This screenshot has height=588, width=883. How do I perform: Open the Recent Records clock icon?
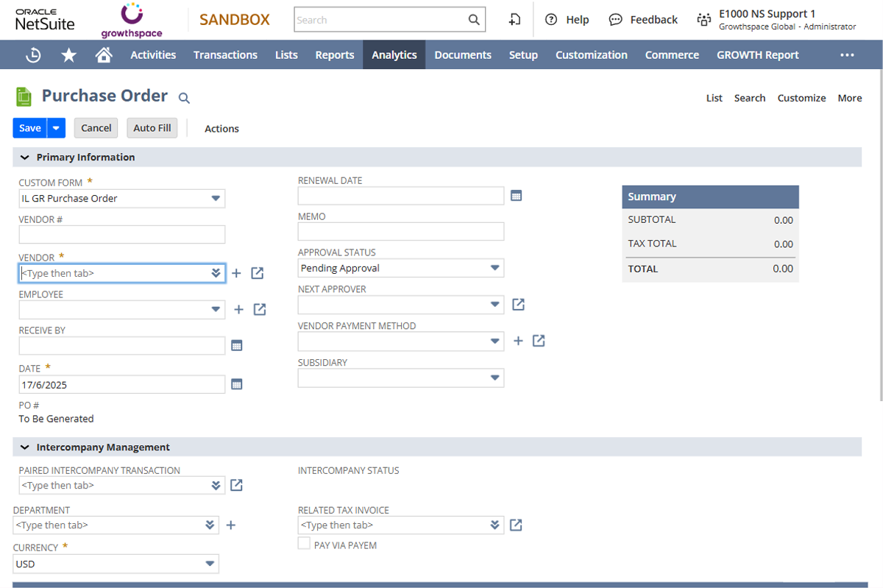(x=33, y=55)
